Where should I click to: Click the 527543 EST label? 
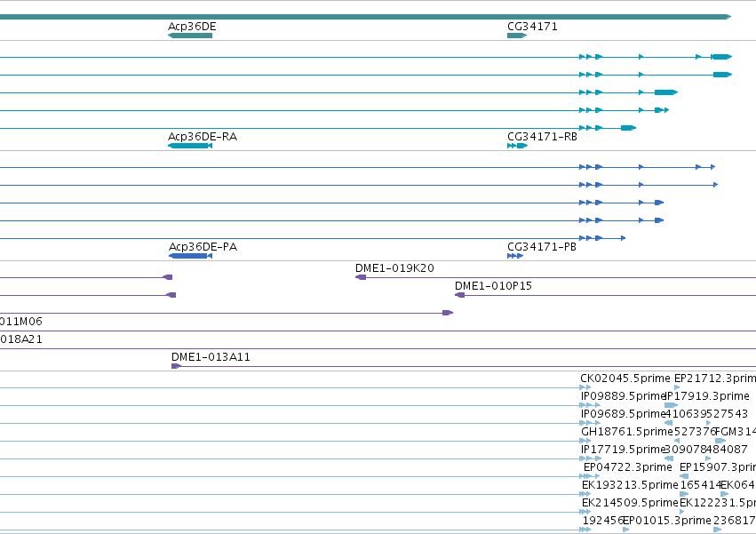(x=727, y=414)
